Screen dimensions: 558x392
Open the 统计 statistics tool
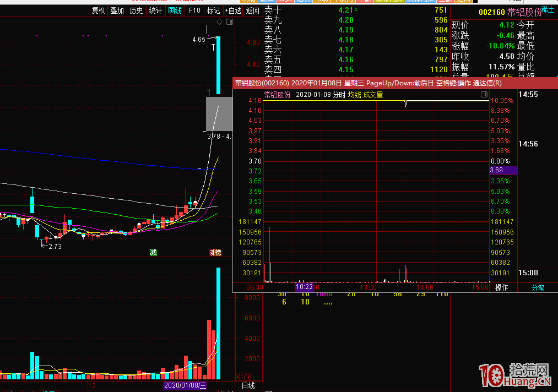pos(155,10)
